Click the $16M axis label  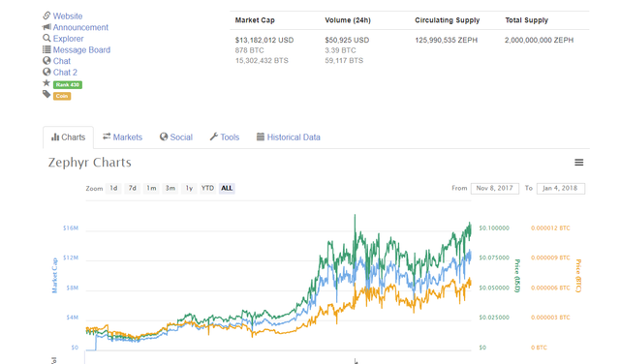71,228
